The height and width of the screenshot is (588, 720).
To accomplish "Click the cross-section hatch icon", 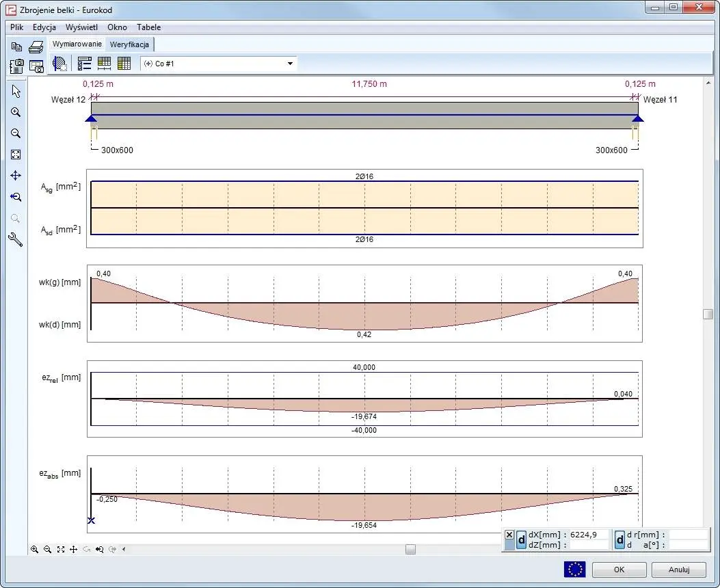I will click(59, 64).
